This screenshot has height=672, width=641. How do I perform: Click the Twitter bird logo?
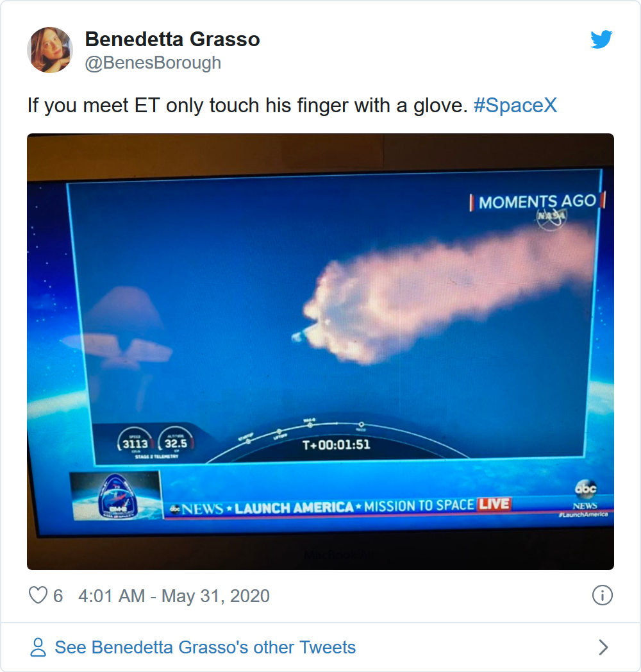pos(601,39)
